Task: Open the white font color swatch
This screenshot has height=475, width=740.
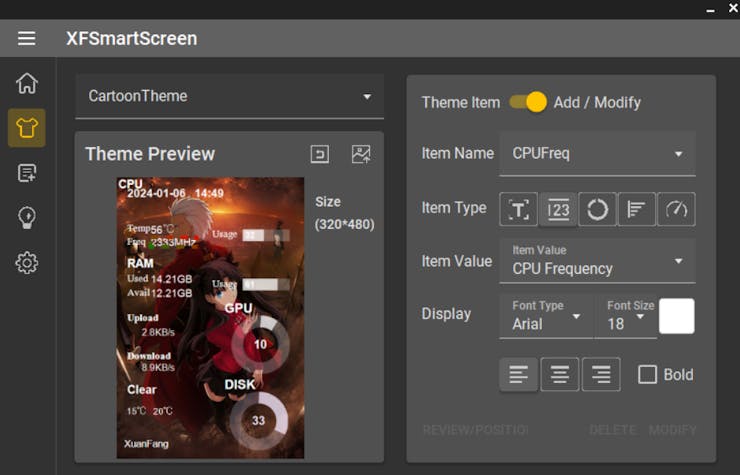Action: (677, 316)
